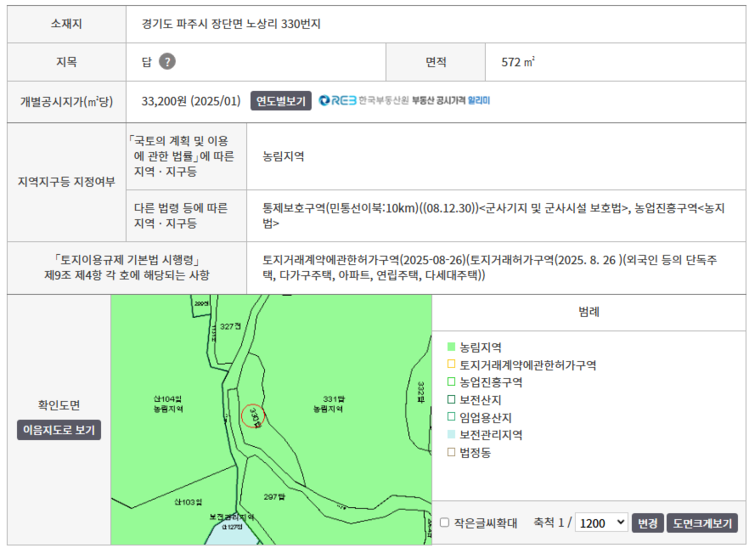Select the 임업용산지 legend swatch

[x=451, y=417]
